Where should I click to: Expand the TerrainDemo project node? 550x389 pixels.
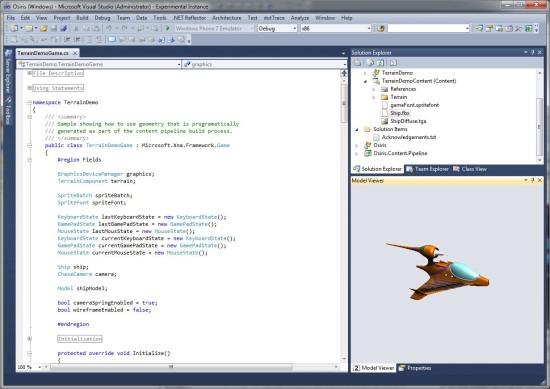[365, 73]
